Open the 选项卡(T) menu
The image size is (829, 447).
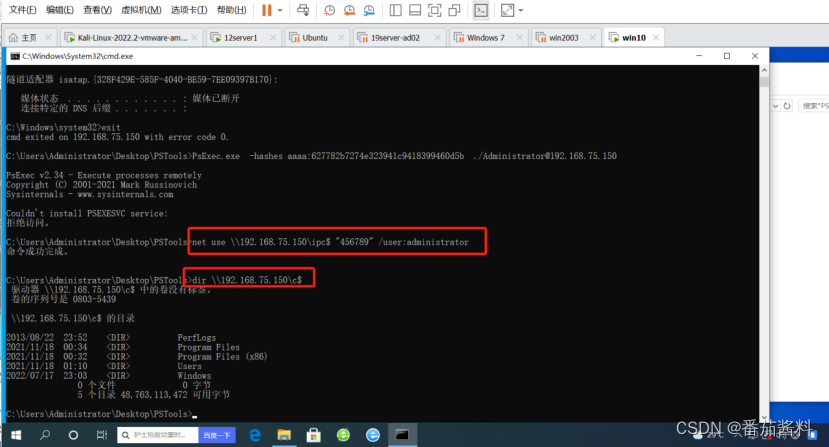pos(189,10)
